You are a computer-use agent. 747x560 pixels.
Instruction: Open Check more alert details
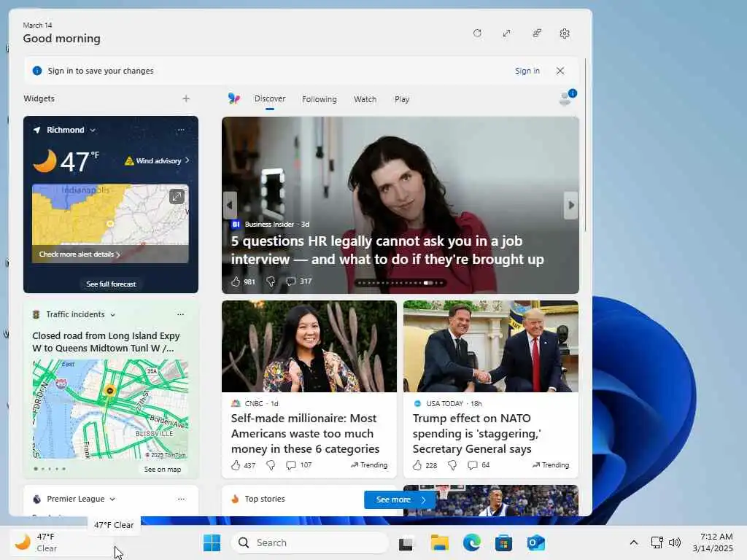point(80,254)
